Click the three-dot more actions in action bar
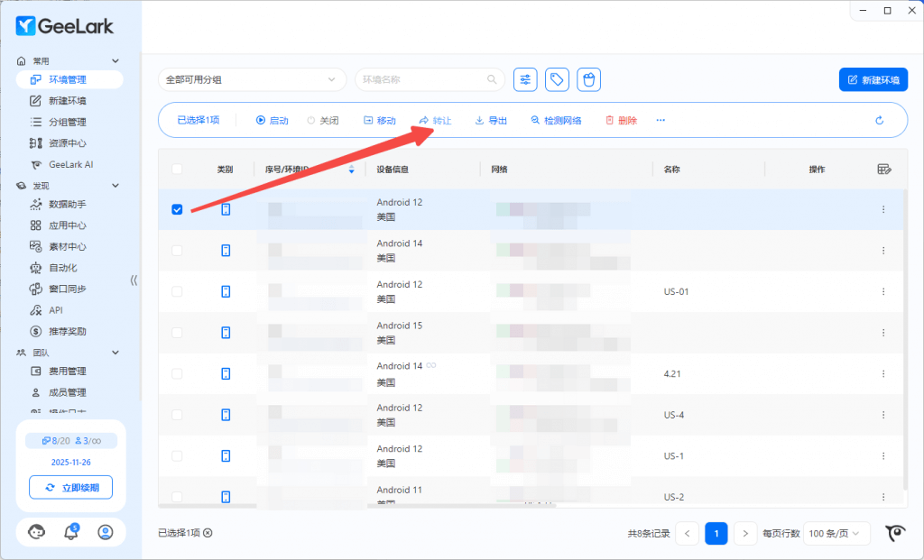Screen dimensions: 924x560 (x=661, y=120)
